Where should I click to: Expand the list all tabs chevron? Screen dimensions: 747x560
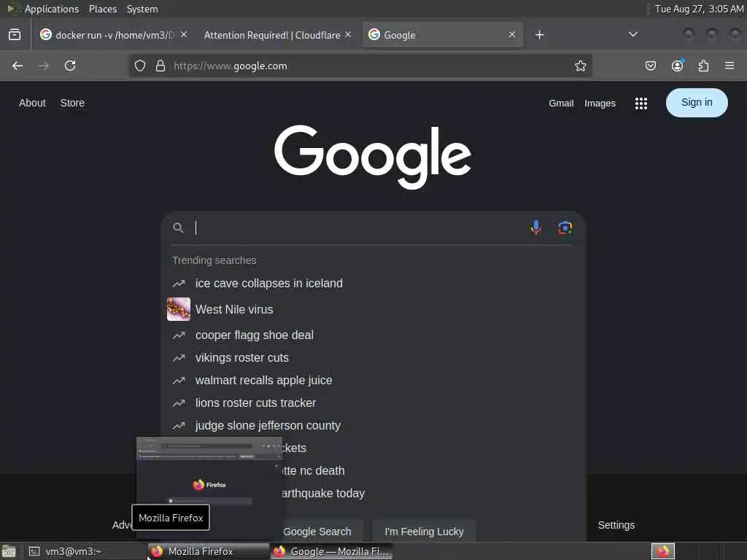[632, 34]
